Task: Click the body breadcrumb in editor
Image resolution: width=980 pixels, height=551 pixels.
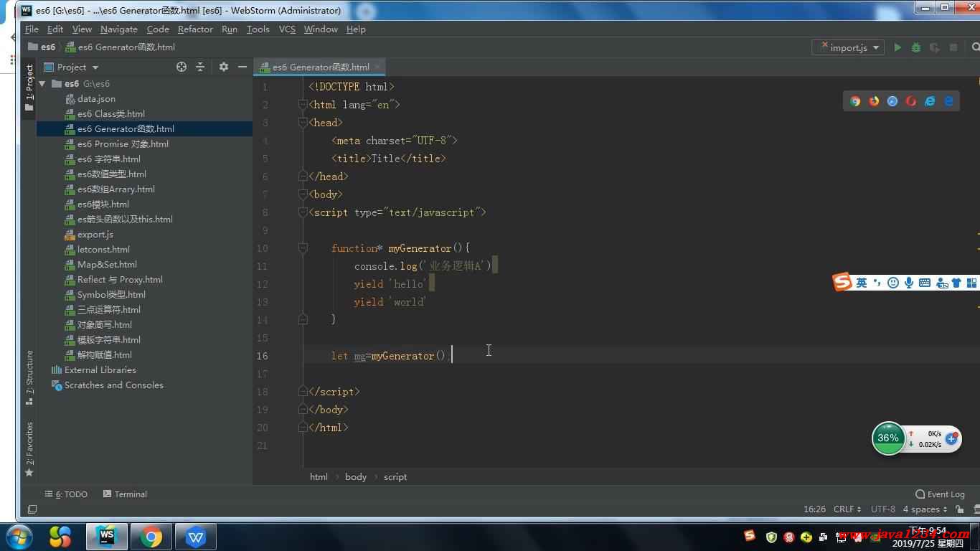Action: coord(356,476)
